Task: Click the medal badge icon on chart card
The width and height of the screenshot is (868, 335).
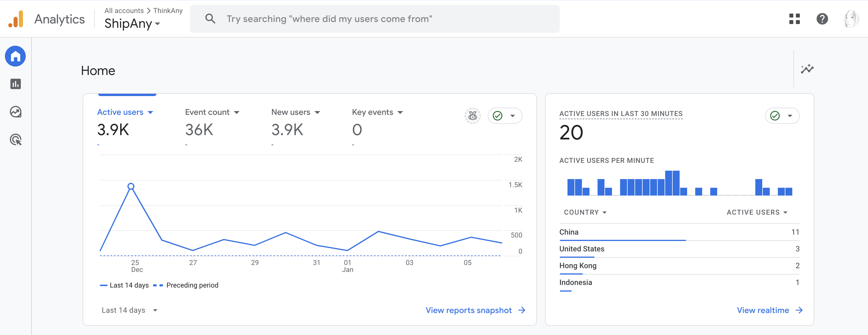Action: coord(472,116)
